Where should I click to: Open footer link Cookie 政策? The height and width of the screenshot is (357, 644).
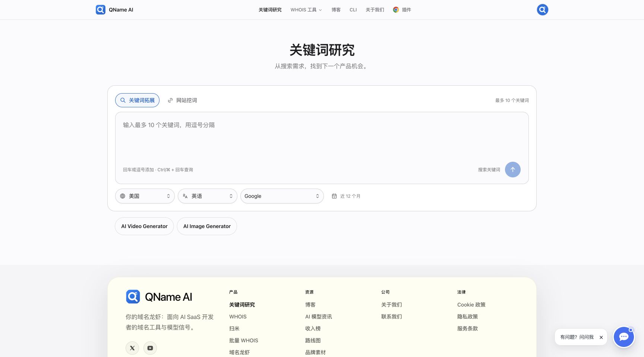[x=471, y=305]
